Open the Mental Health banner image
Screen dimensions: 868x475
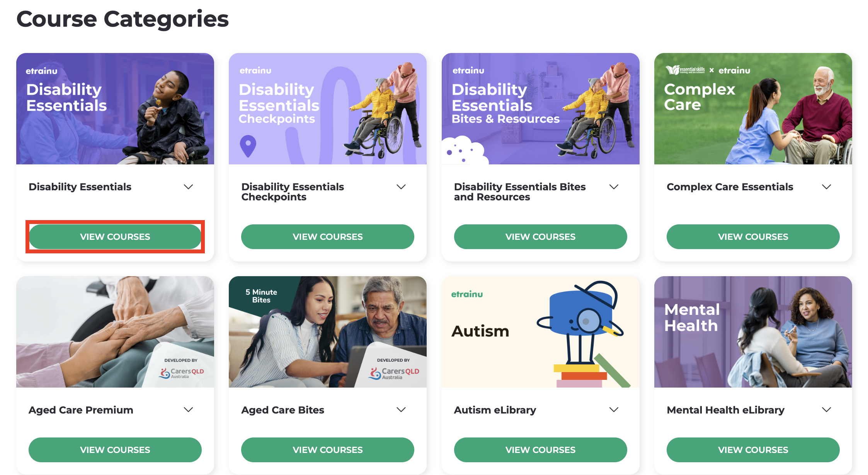tap(753, 332)
